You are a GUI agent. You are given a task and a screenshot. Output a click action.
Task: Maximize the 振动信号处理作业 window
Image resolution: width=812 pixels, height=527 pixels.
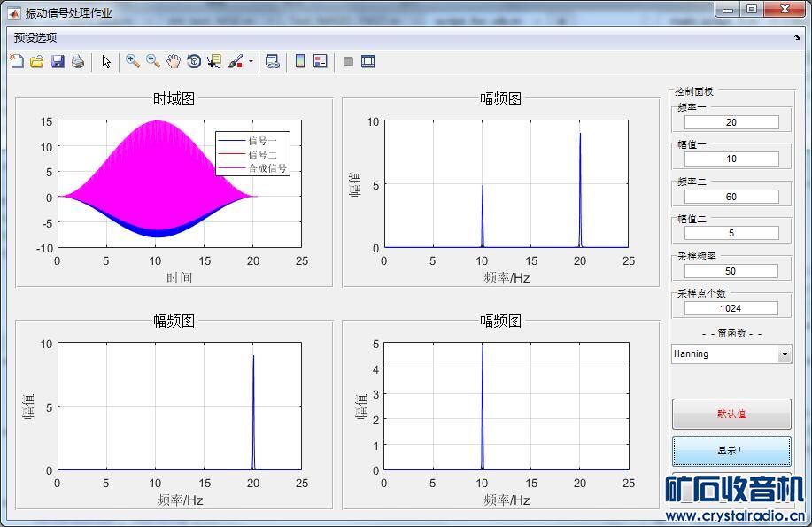tap(752, 10)
